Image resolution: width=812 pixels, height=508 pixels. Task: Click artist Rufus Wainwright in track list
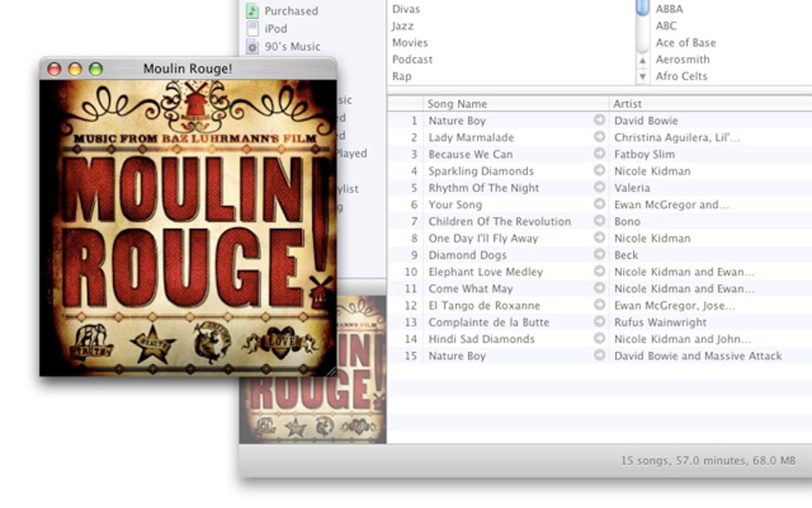[660, 322]
